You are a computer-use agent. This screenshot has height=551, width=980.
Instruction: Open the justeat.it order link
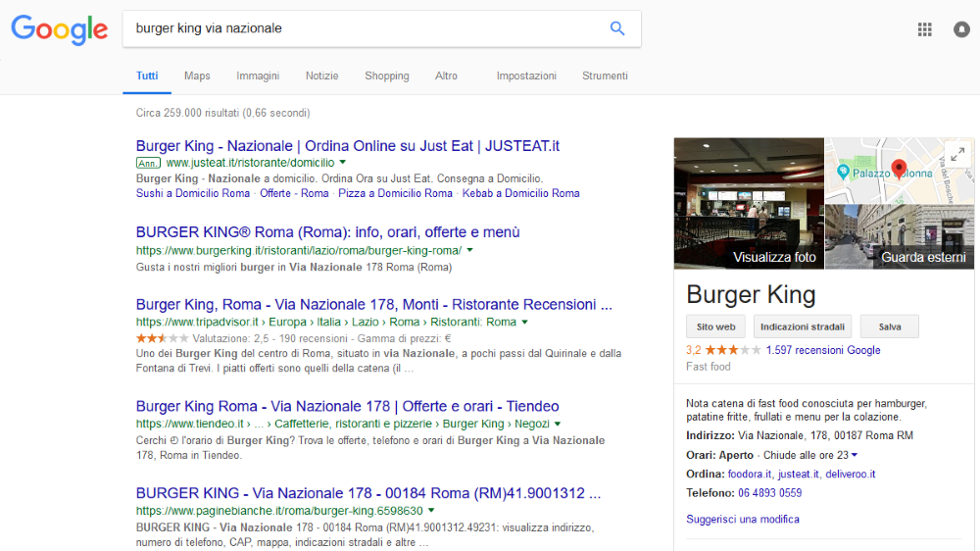[x=798, y=475]
